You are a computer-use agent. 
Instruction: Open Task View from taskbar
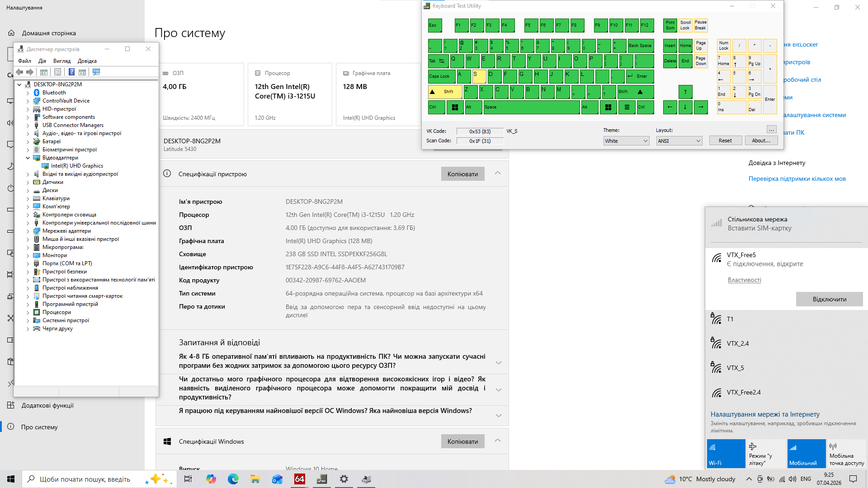188,479
